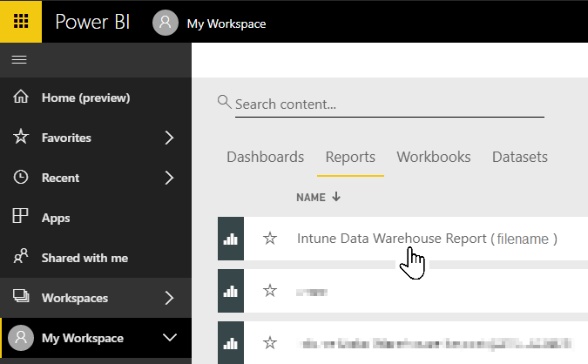Image resolution: width=588 pixels, height=364 pixels.
Task: Switch to the Dashboards tab
Action: [265, 157]
